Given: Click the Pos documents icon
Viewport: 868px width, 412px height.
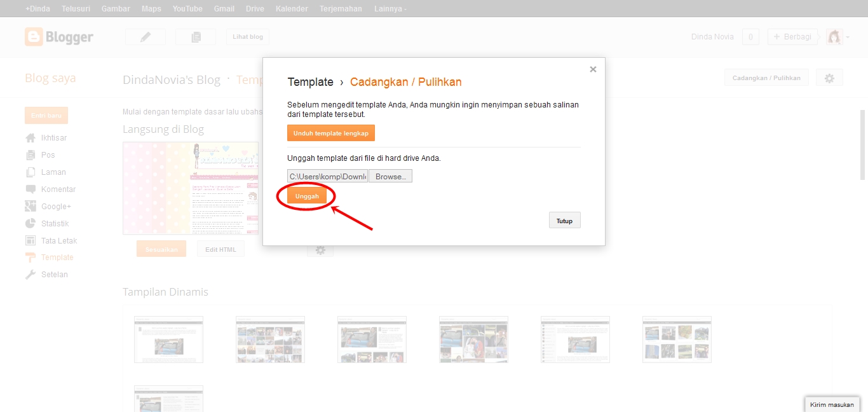Looking at the screenshot, I should click(31, 155).
